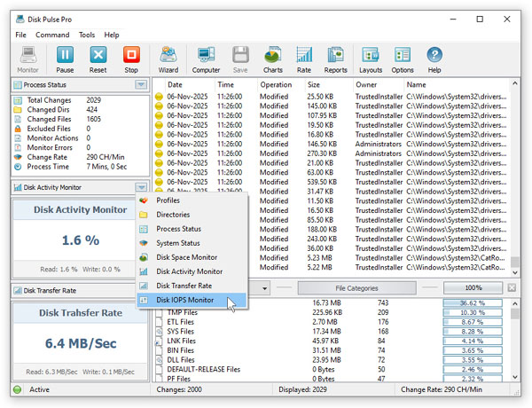Image resolution: width=532 pixels, height=408 pixels.
Task: Select Disk IOPS Monitor menu entry
Action: click(x=192, y=300)
